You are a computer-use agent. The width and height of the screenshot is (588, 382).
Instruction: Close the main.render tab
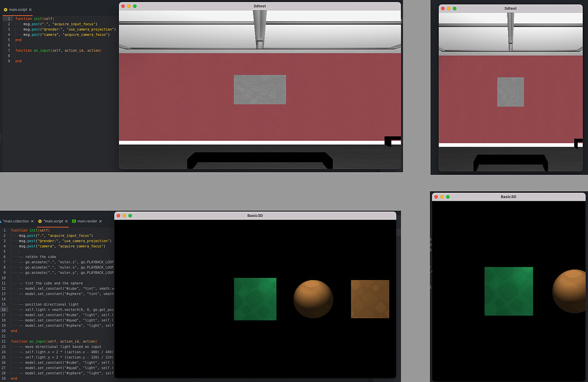(x=100, y=221)
